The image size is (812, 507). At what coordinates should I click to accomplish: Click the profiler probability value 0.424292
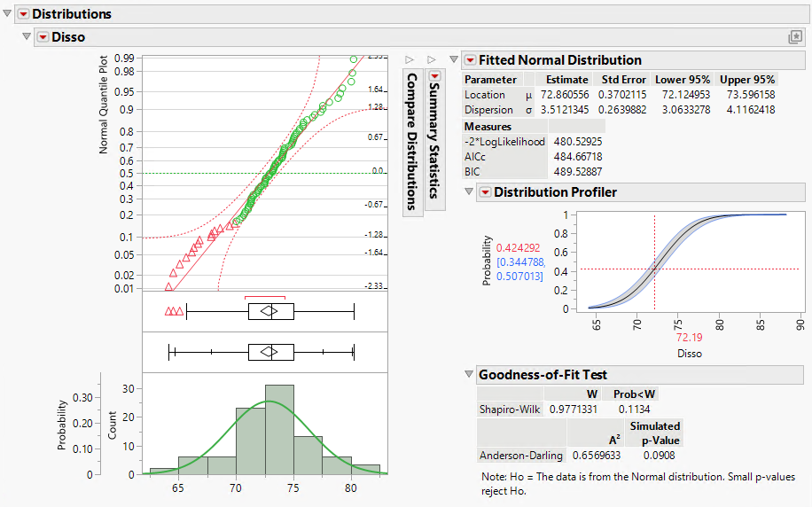(519, 248)
